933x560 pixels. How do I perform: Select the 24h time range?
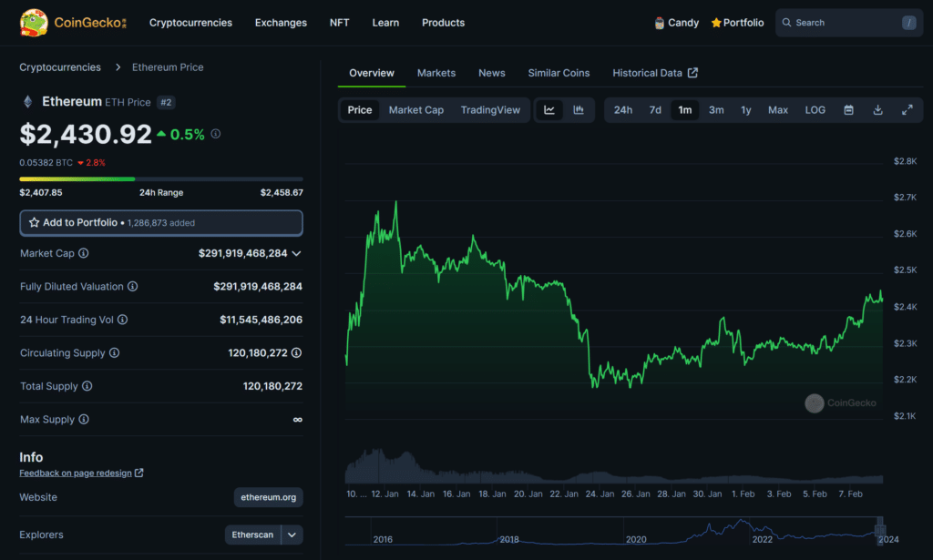[x=623, y=110]
